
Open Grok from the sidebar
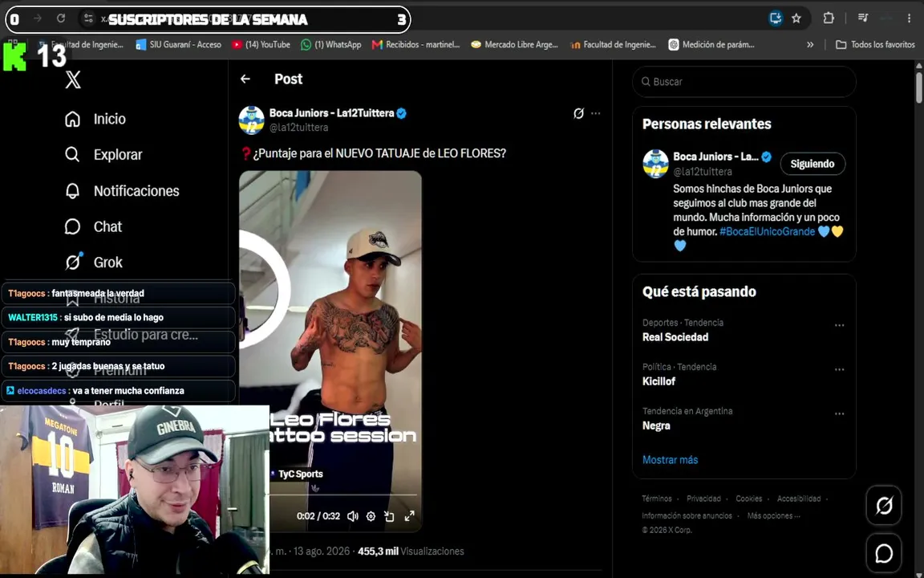(x=107, y=263)
